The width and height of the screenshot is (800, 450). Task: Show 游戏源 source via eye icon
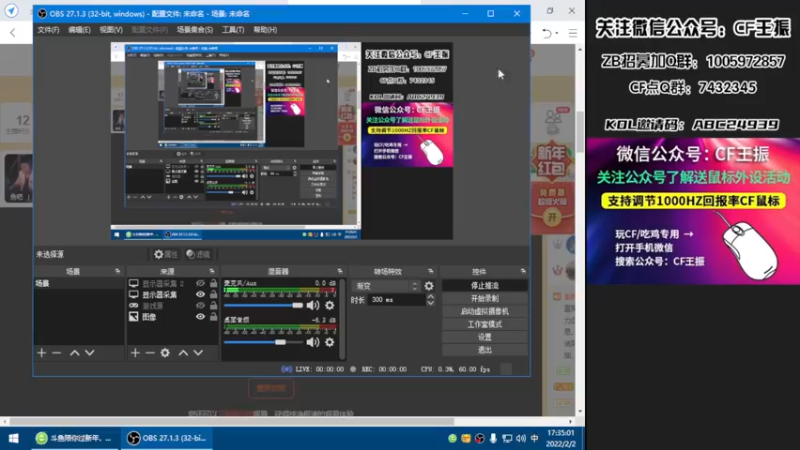click(200, 306)
